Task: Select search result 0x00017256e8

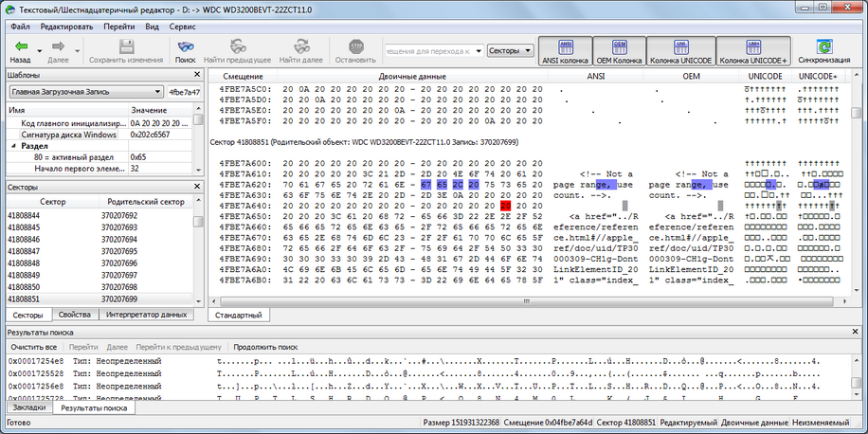Action: pos(429,386)
